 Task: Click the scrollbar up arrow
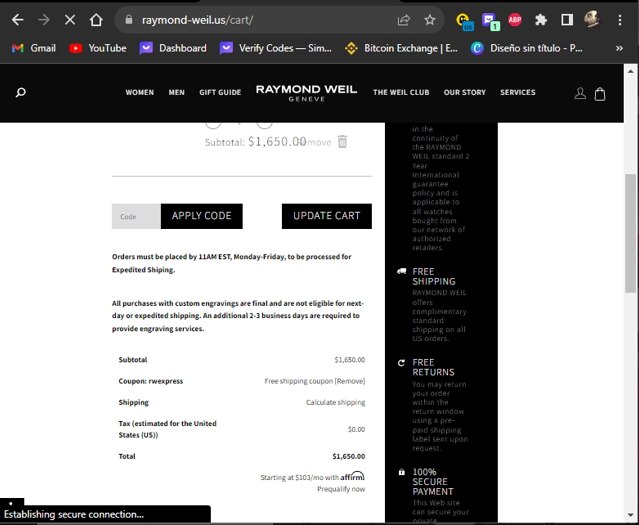pos(630,71)
